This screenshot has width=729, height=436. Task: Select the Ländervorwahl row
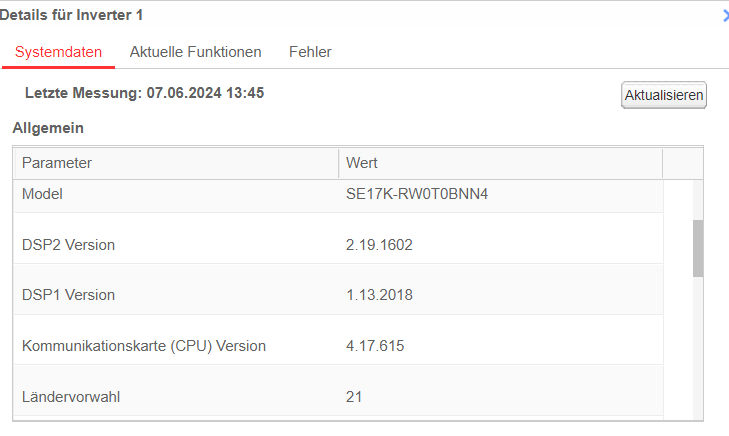coord(338,390)
